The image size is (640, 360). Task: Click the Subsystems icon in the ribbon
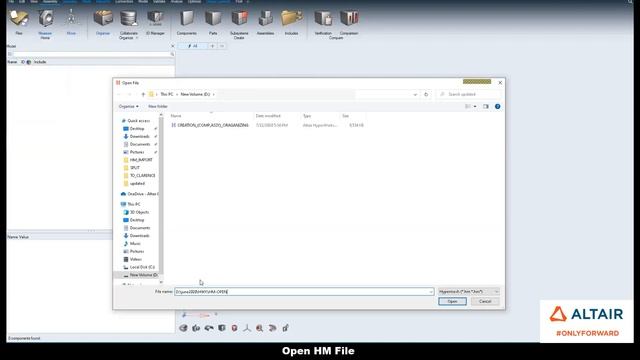click(239, 19)
